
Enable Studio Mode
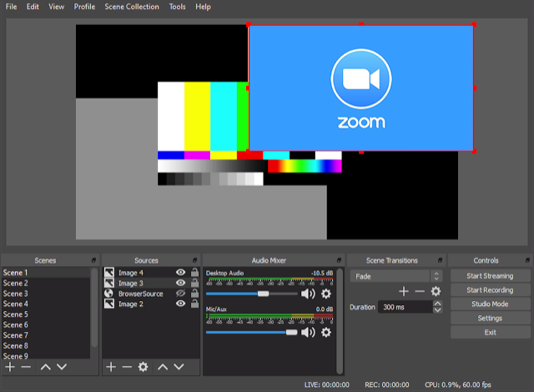(x=491, y=304)
